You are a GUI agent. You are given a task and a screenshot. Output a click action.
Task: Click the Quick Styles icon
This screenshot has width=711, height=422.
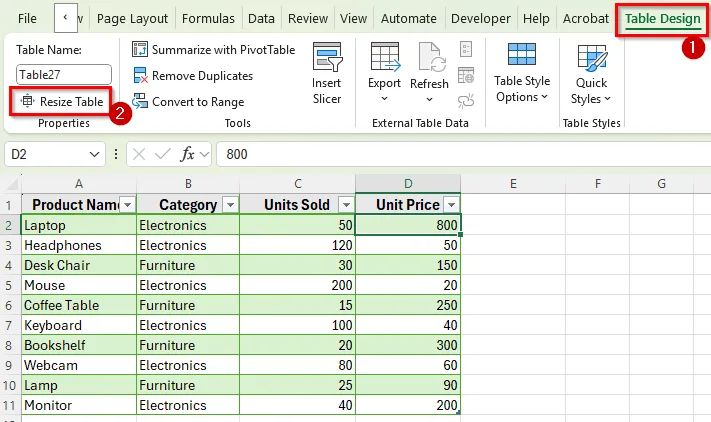(592, 58)
